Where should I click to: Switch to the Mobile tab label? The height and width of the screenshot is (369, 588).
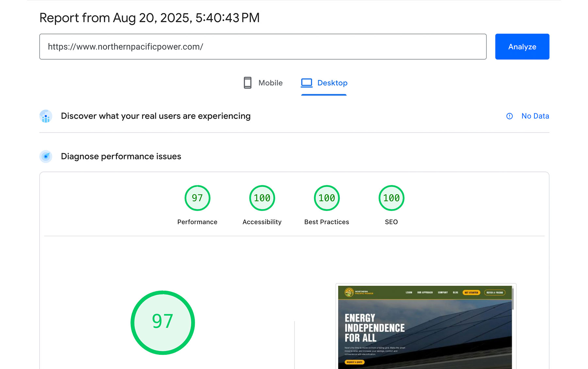pos(270,83)
